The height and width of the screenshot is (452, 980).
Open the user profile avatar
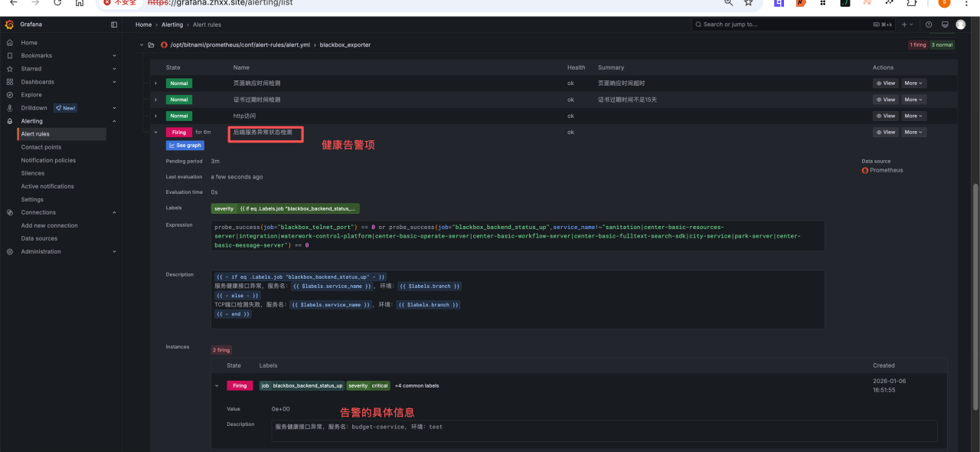click(961, 25)
